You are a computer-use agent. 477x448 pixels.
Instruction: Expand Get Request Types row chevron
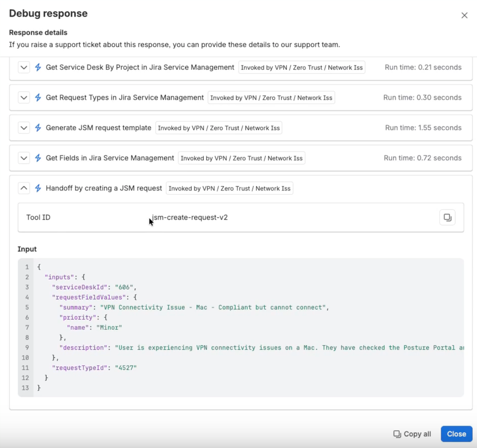tap(24, 98)
